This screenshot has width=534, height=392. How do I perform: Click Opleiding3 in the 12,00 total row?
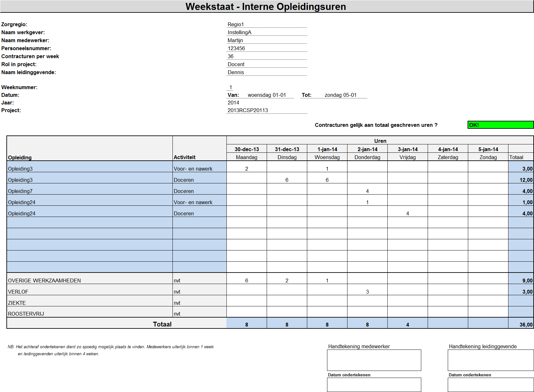[90, 178]
